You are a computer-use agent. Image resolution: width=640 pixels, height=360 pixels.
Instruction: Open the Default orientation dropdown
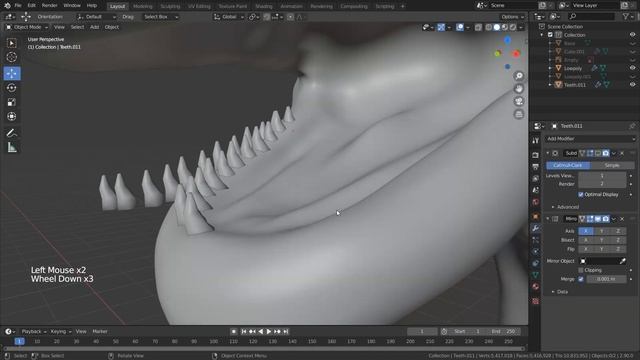(96, 17)
